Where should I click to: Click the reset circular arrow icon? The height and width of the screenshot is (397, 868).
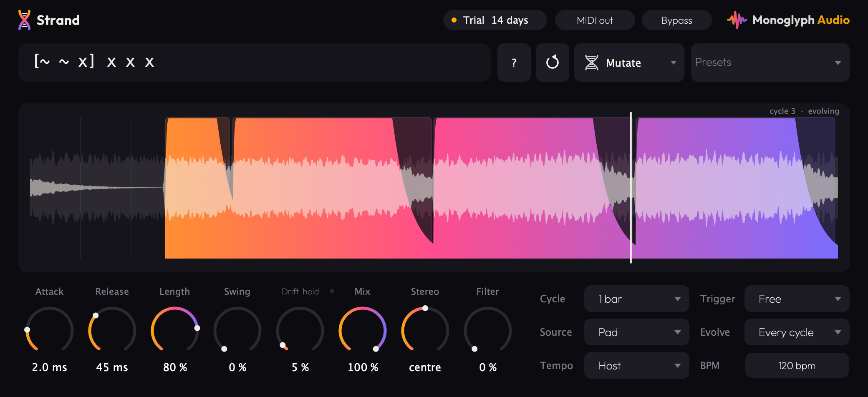coord(553,63)
